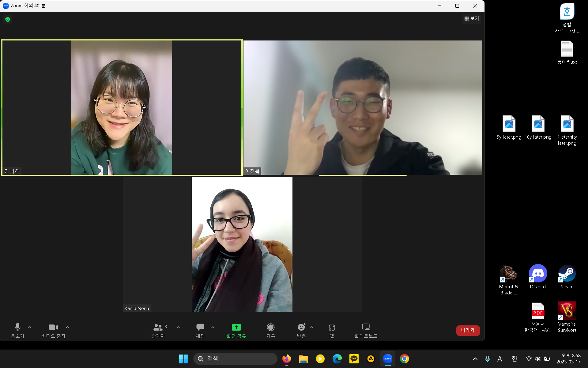588x368 pixels.
Task: Start recording the meeting
Action: tap(270, 330)
